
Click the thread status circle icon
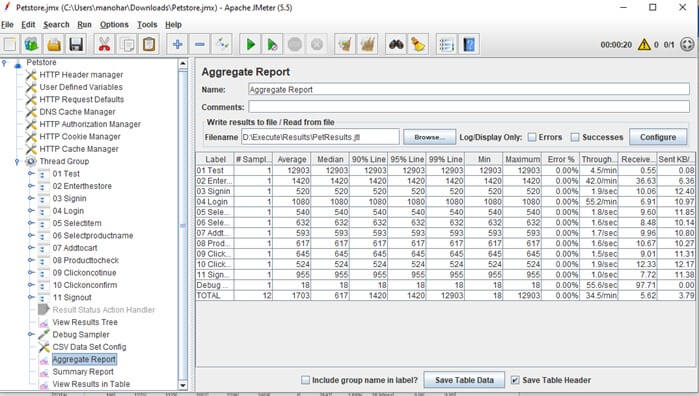tap(687, 45)
